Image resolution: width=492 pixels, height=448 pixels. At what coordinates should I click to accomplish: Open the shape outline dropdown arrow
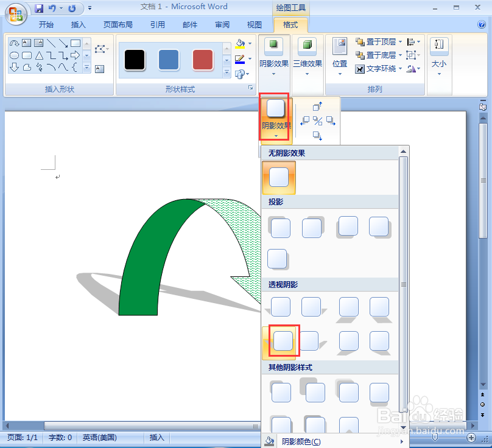coord(250,58)
